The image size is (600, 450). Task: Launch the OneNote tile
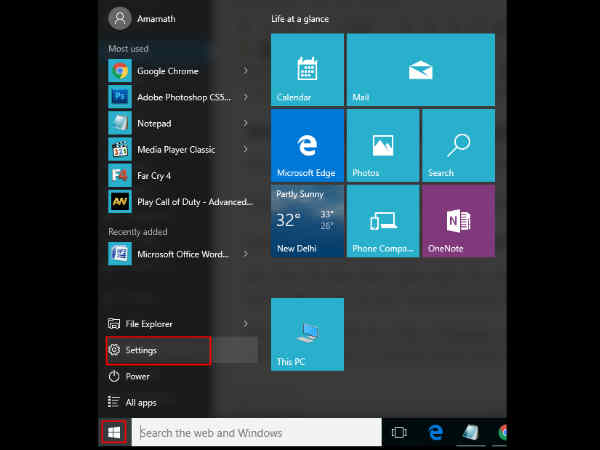point(458,221)
